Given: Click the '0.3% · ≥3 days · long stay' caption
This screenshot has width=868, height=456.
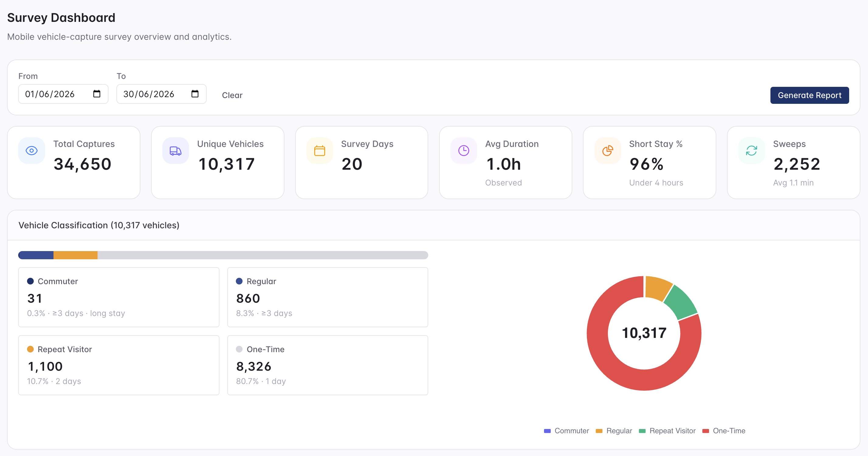Looking at the screenshot, I should pyautogui.click(x=76, y=313).
